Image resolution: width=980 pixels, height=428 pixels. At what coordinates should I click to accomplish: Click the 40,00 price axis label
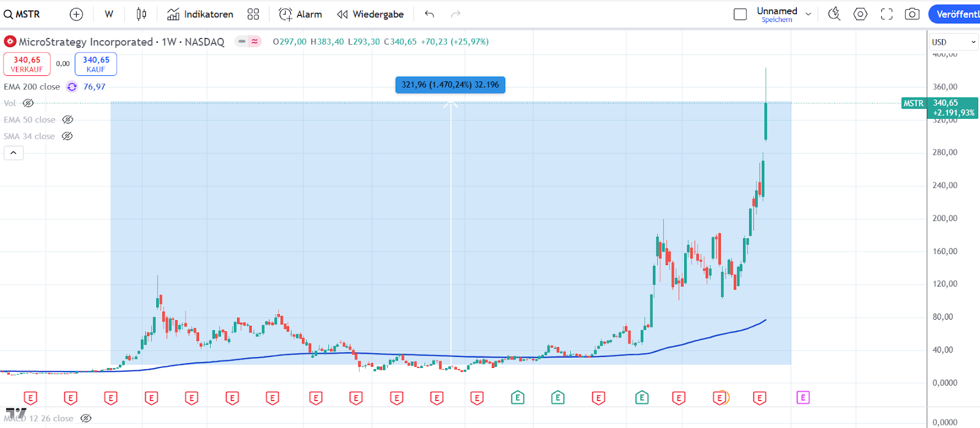[943, 350]
